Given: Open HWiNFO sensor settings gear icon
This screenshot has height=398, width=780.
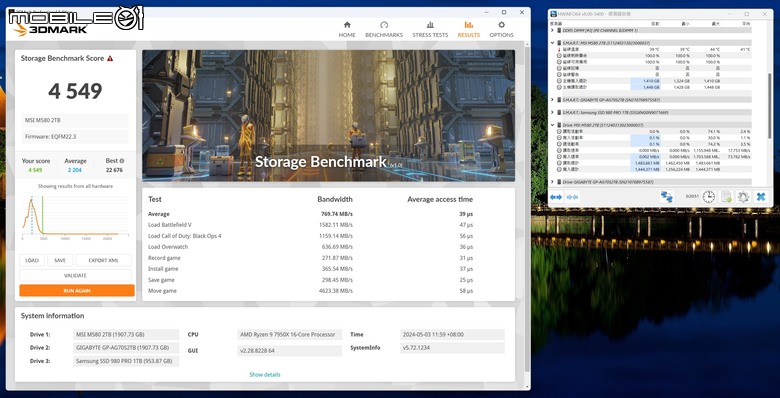Looking at the screenshot, I should (743, 197).
